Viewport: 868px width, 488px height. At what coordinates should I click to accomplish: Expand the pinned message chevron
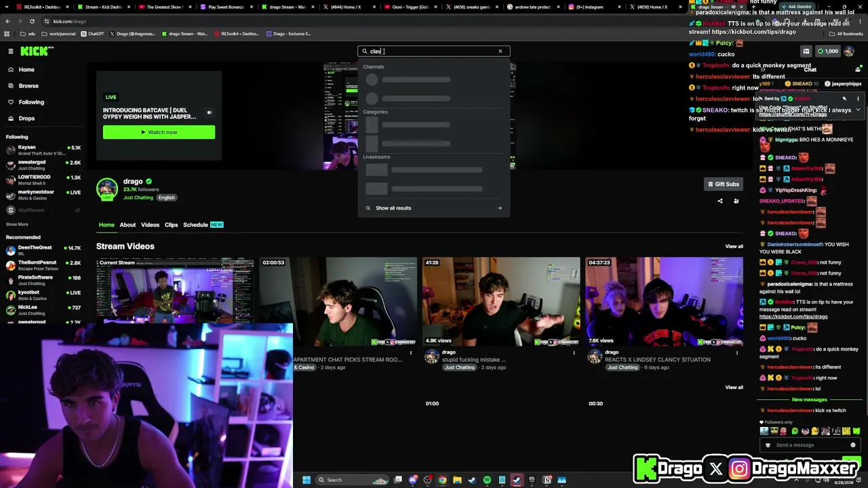(x=858, y=110)
